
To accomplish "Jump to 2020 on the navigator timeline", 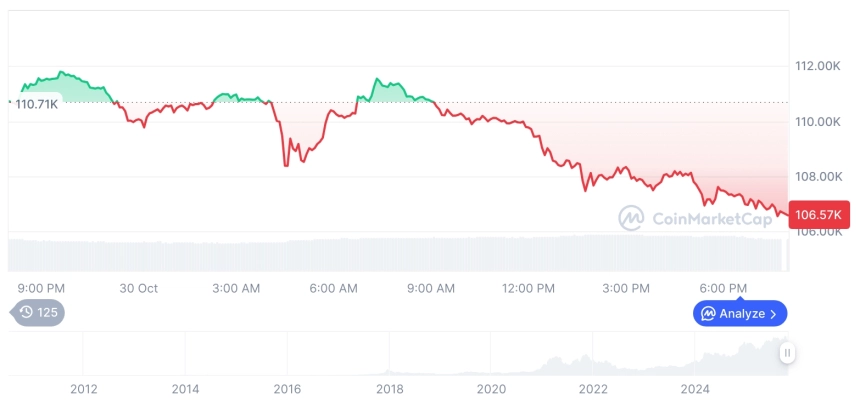I will [491, 388].
